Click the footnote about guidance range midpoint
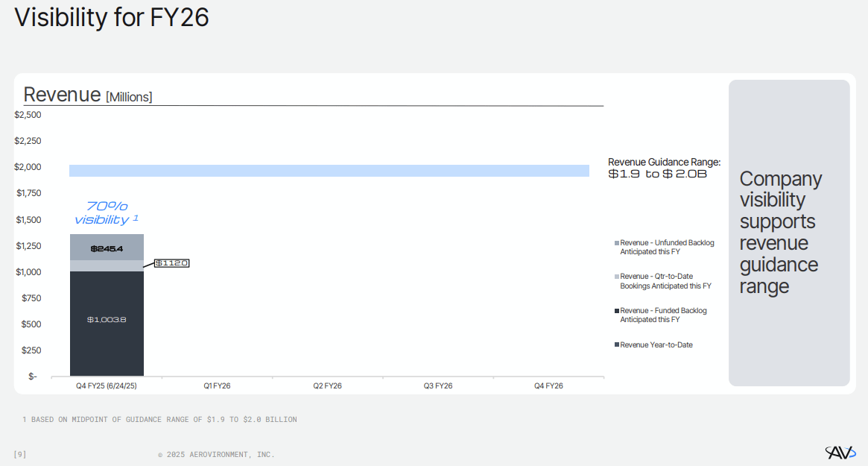Viewport: 868px width, 466px height. point(159,420)
